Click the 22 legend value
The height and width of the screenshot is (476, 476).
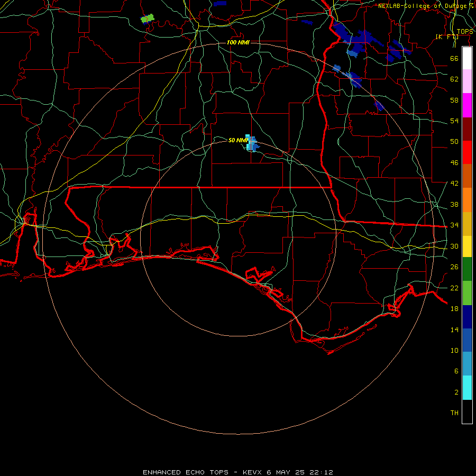(454, 288)
